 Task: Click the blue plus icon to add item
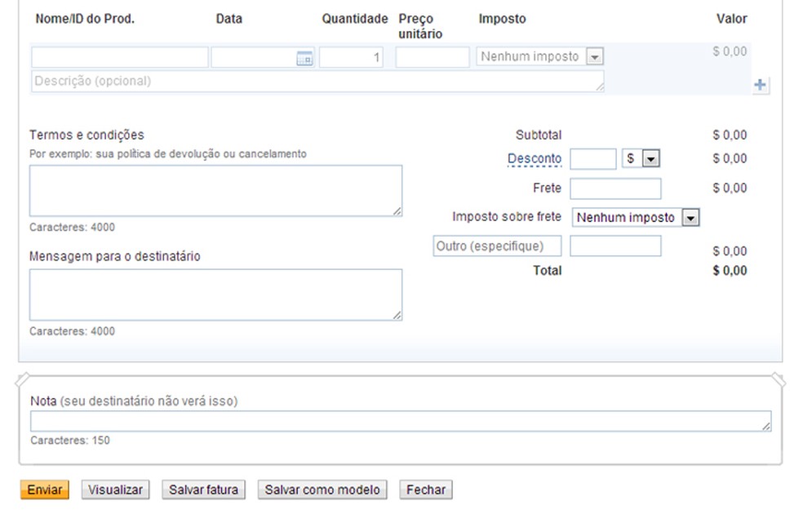coord(761,83)
